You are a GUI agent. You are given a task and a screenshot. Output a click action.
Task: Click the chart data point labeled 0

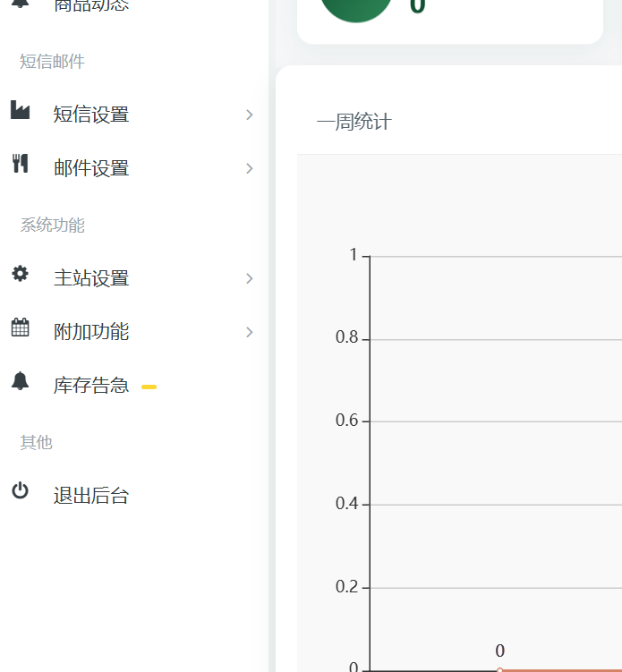click(x=499, y=669)
